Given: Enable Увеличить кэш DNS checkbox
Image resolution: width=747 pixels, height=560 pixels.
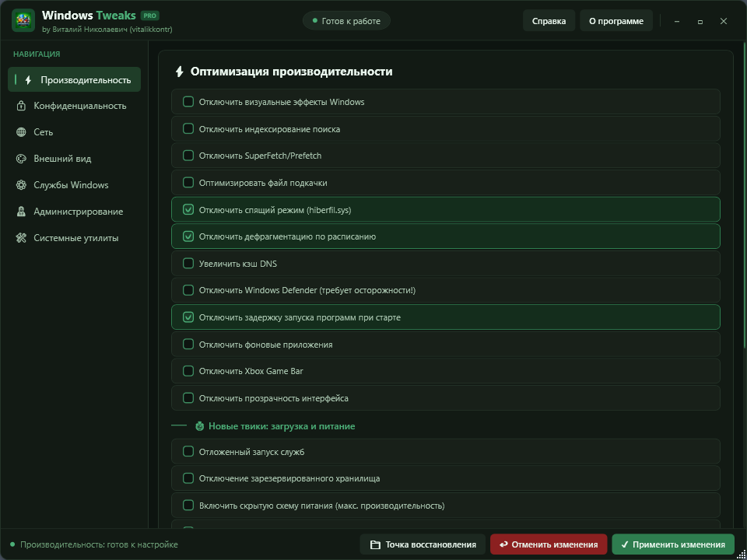Looking at the screenshot, I should 188,264.
